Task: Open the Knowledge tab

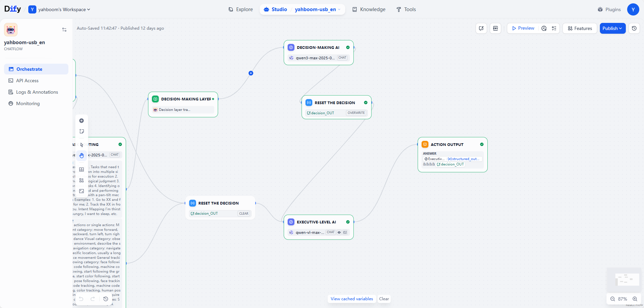Action: pos(369,9)
